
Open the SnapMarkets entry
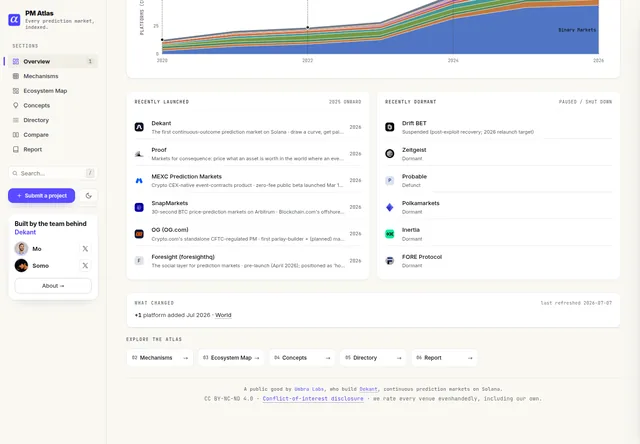[x=248, y=207]
